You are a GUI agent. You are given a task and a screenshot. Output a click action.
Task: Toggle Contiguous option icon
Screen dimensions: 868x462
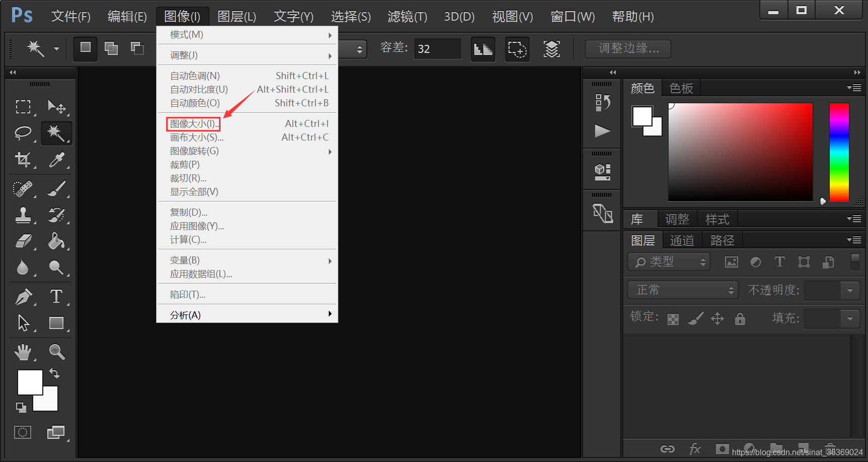coord(518,49)
